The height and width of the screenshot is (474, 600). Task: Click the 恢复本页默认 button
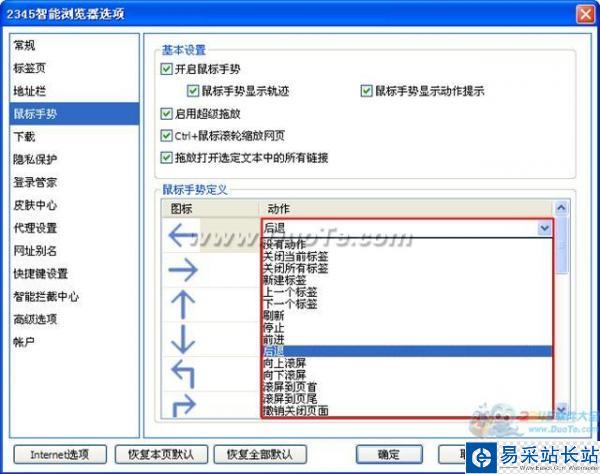(x=161, y=454)
